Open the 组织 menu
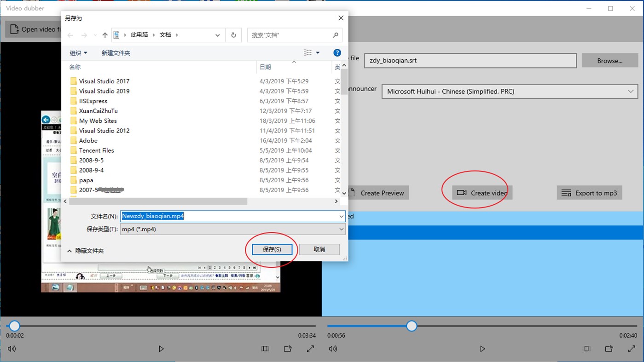The height and width of the screenshot is (362, 644). 78,52
